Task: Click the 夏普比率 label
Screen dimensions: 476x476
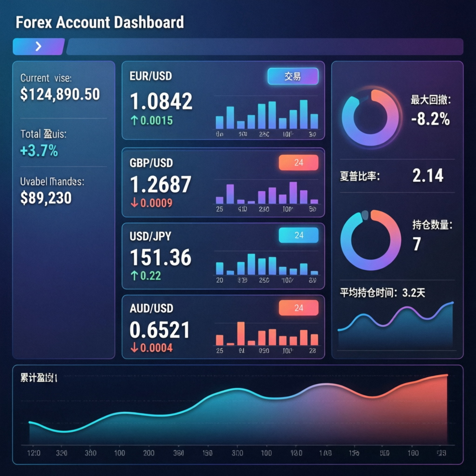Action: [x=360, y=176]
